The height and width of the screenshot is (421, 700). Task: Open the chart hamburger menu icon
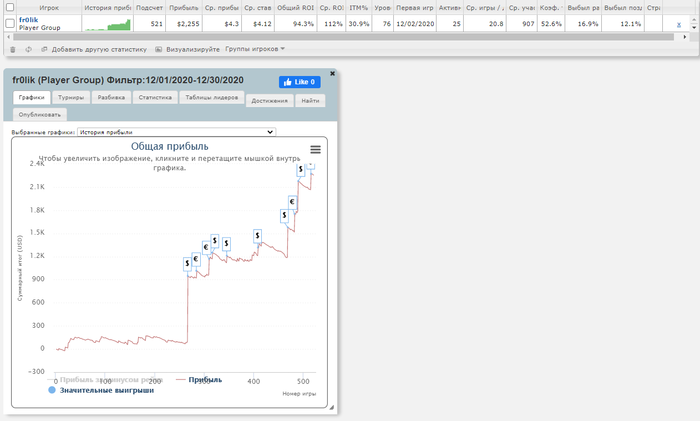click(315, 150)
